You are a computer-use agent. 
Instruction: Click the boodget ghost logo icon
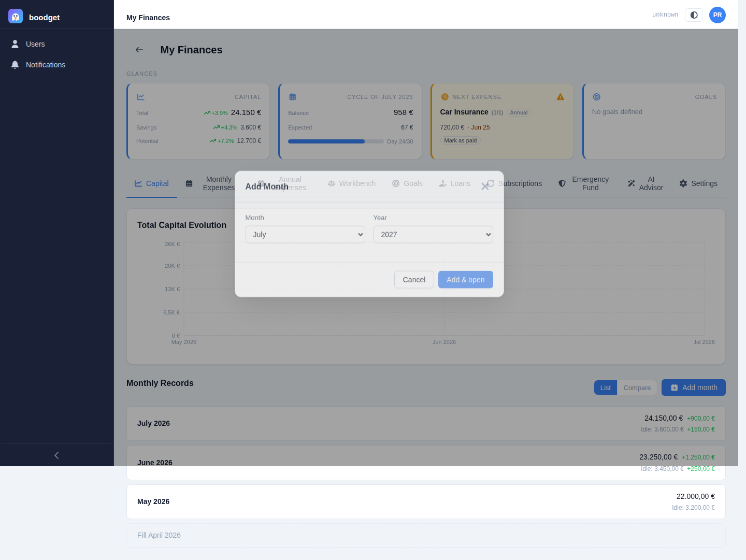click(x=16, y=17)
